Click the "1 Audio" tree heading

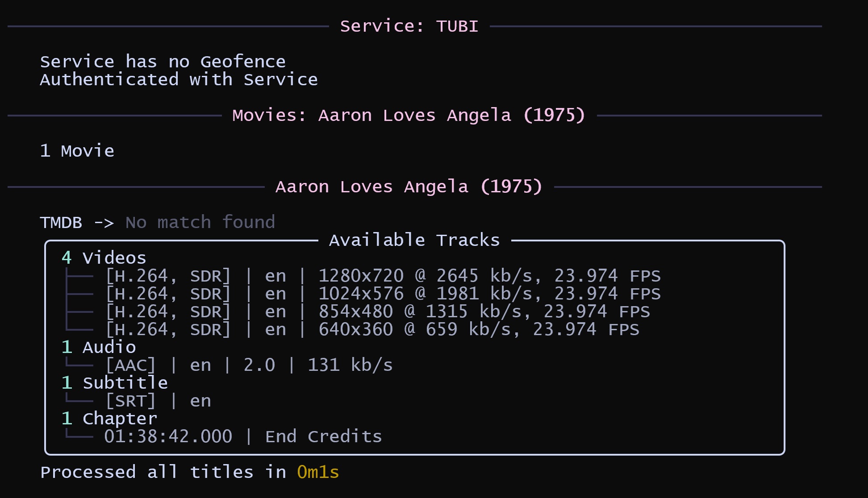(x=99, y=348)
